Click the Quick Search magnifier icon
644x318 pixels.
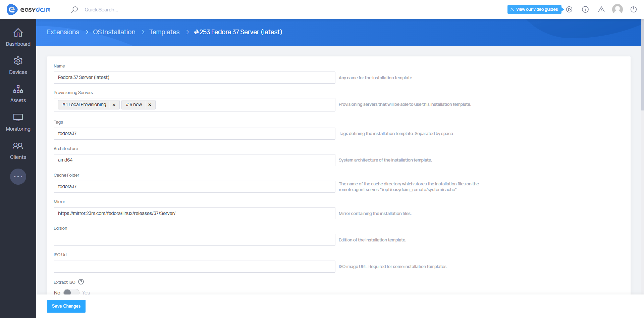coord(74,9)
